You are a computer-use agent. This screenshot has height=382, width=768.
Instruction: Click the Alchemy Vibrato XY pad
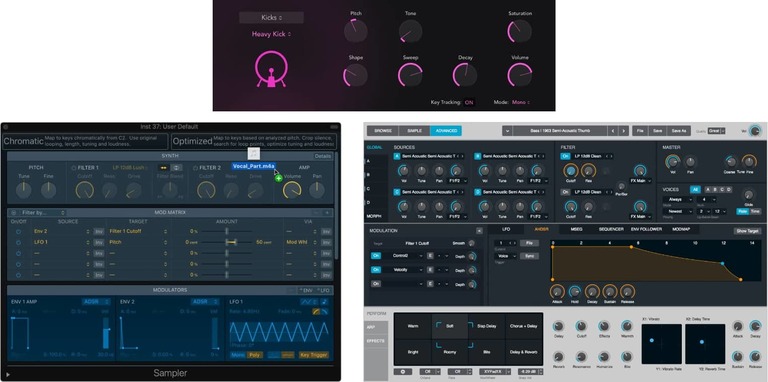click(661, 344)
